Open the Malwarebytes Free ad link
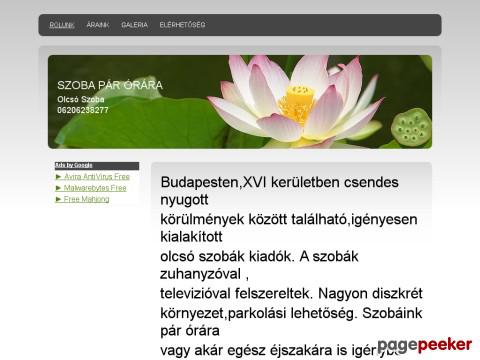Screen dimensions: 480x360 pyautogui.click(x=95, y=188)
